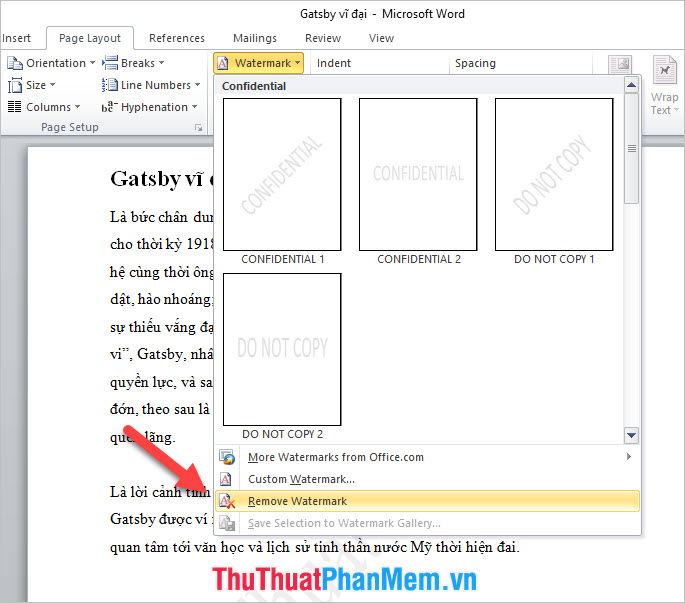
Task: Click the gallery scroll up arrow
Action: pyautogui.click(x=631, y=85)
